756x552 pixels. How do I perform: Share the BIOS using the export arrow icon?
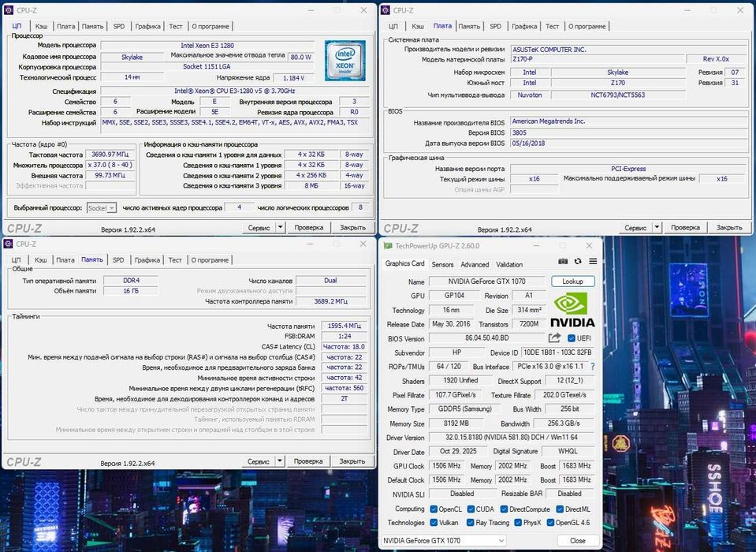pos(554,338)
